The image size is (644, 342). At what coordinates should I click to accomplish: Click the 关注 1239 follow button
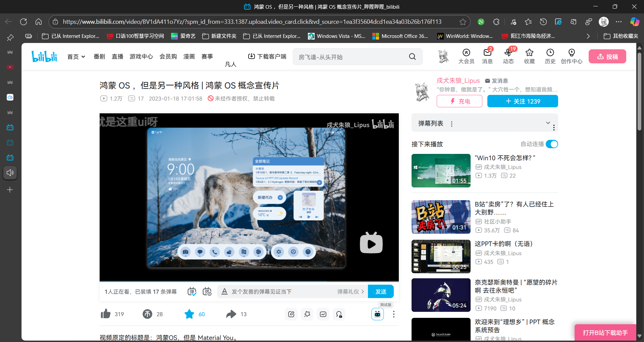(x=523, y=101)
